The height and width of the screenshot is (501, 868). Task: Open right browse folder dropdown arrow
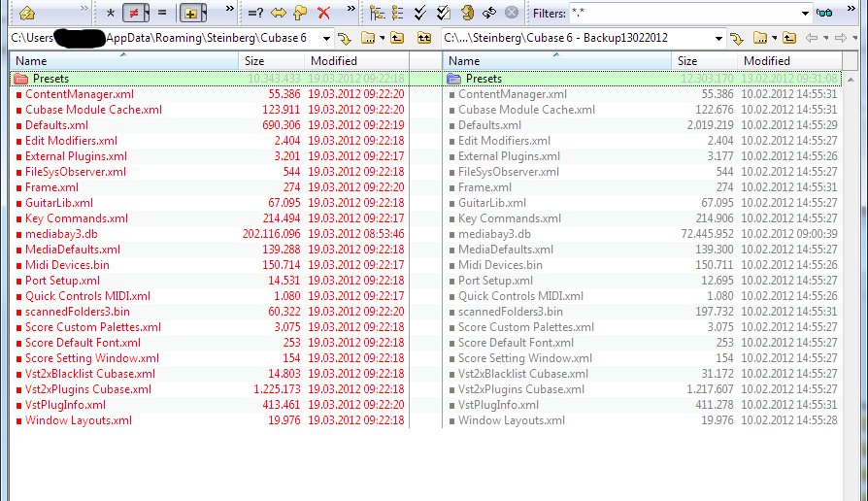(774, 38)
